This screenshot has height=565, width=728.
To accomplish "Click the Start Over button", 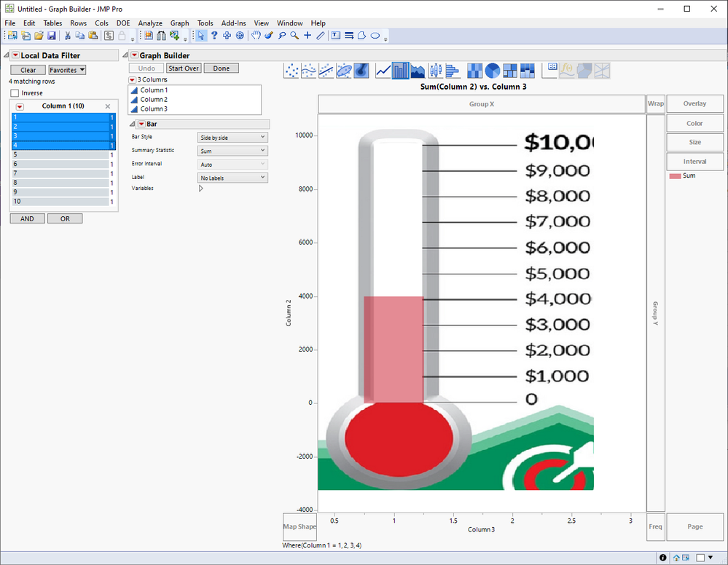I will 184,68.
